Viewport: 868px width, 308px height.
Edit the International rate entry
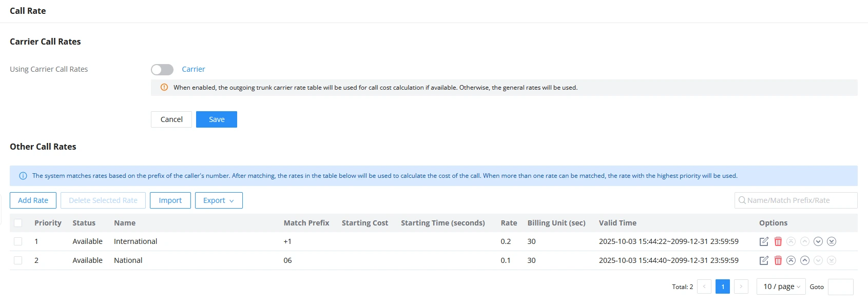764,241
